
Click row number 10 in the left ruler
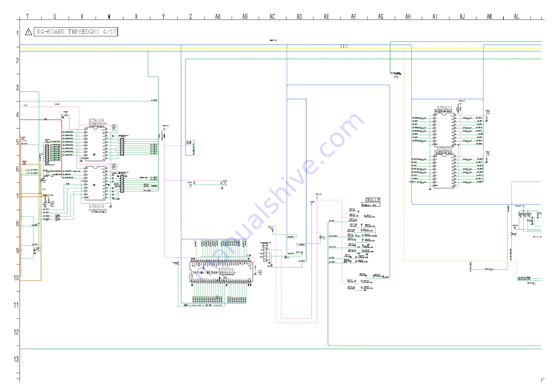click(16, 278)
